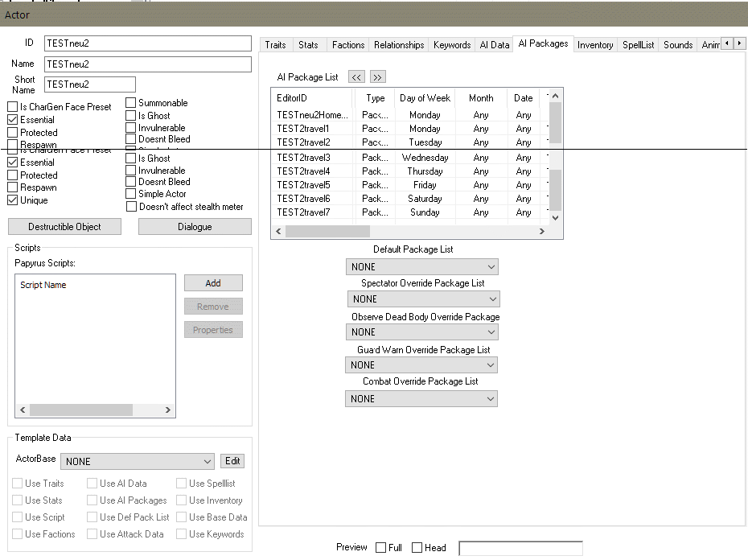Check the Full preview checkbox
Screen dimensions: 748x560
[381, 548]
